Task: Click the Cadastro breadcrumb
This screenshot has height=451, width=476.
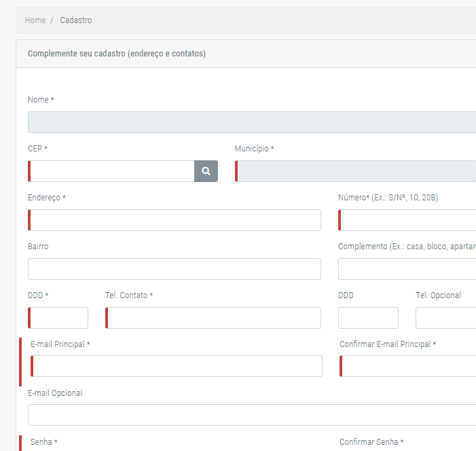Action: click(x=76, y=20)
